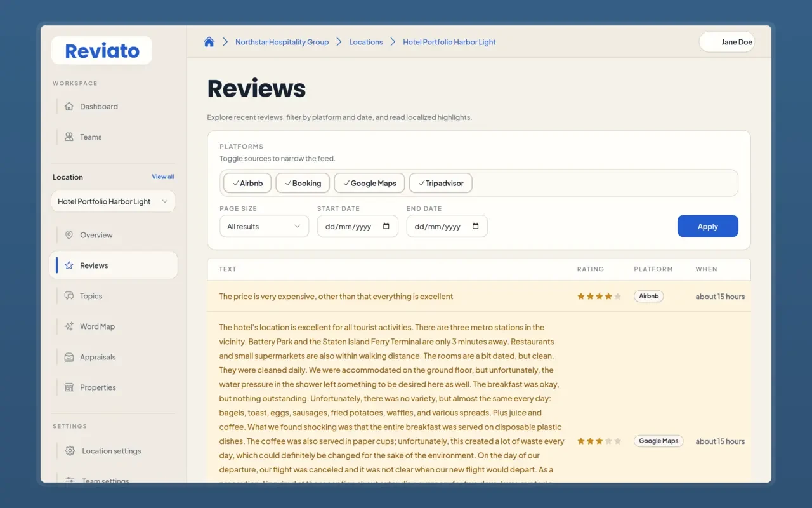Viewport: 812px width, 508px height.
Task: Click the Airbnb platform badge in first review
Action: click(649, 297)
